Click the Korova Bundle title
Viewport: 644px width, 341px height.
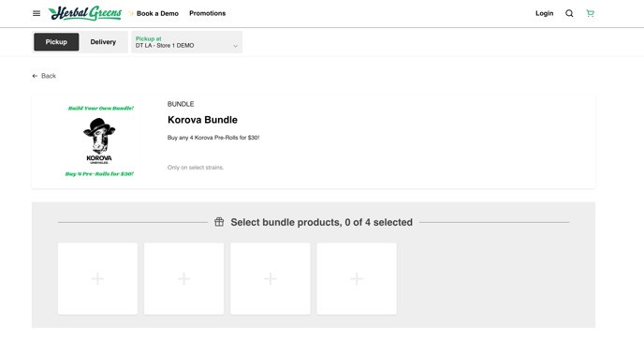coord(202,120)
